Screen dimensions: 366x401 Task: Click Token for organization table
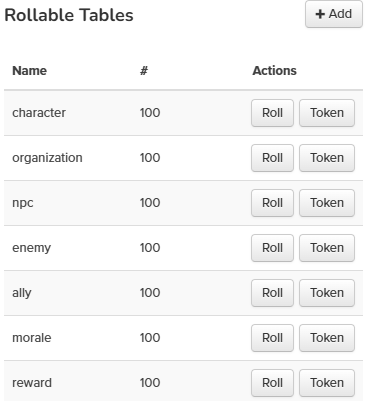(327, 158)
